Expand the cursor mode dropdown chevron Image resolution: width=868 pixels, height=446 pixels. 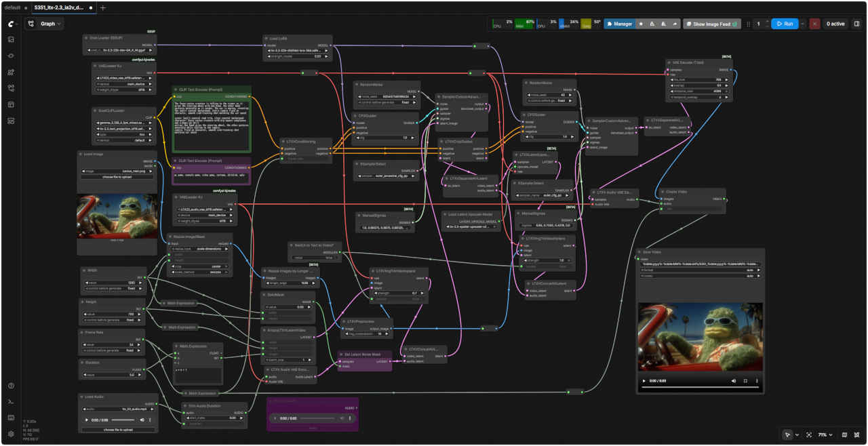797,434
